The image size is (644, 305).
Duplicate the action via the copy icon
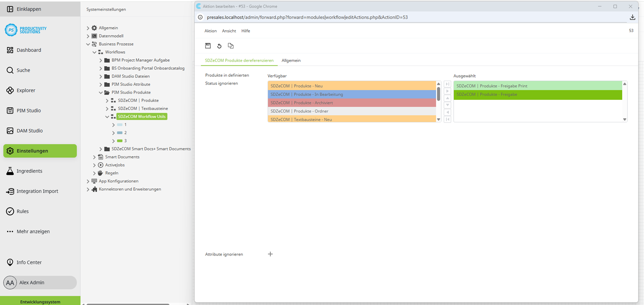(231, 46)
